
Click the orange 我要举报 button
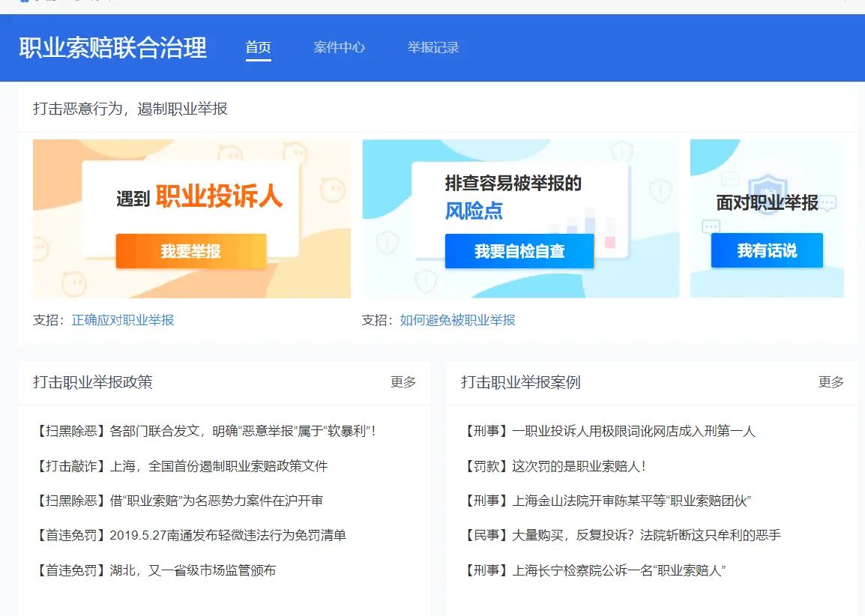click(x=191, y=251)
